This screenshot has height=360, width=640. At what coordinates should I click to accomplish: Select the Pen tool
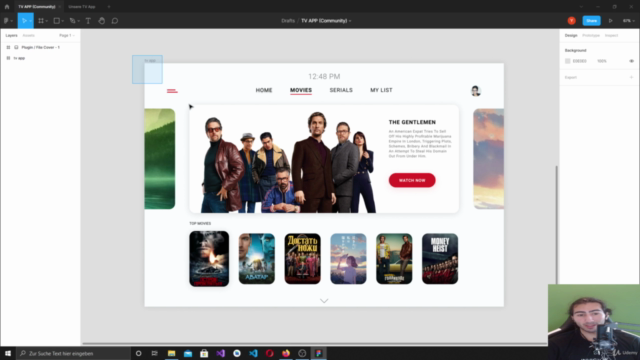pyautogui.click(x=72, y=21)
